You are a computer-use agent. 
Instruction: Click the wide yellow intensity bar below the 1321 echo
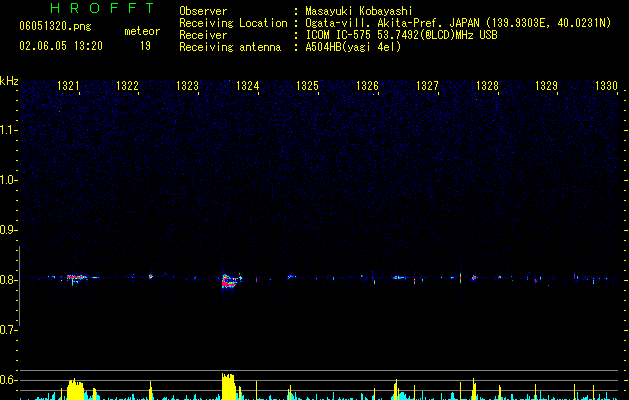coord(75,389)
